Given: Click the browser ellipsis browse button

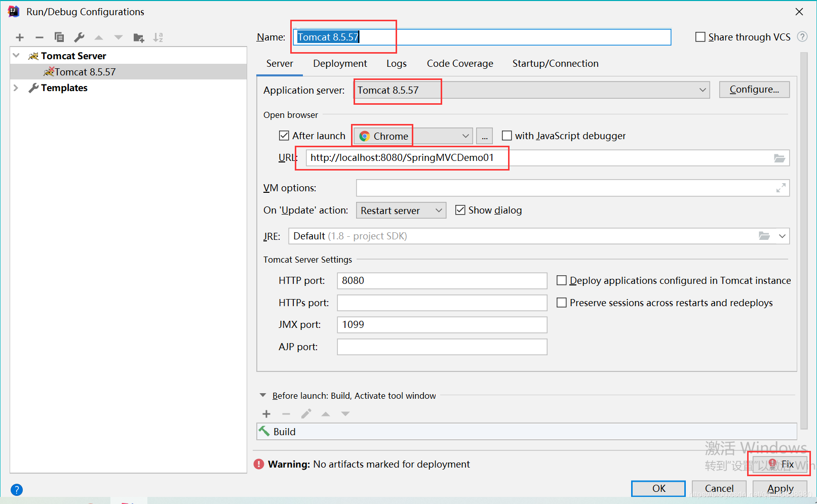Looking at the screenshot, I should coord(485,136).
